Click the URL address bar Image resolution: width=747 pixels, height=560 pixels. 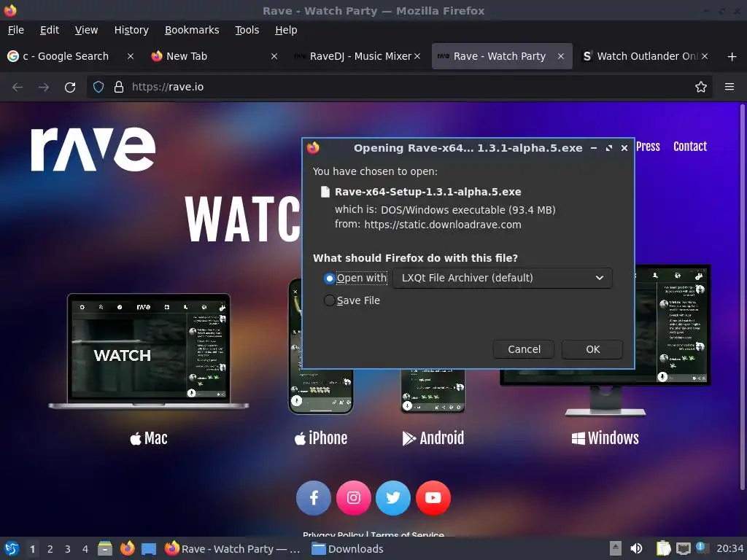(x=399, y=87)
